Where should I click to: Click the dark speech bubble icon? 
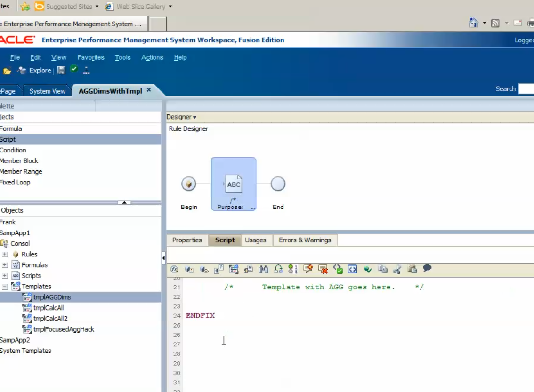427,269
